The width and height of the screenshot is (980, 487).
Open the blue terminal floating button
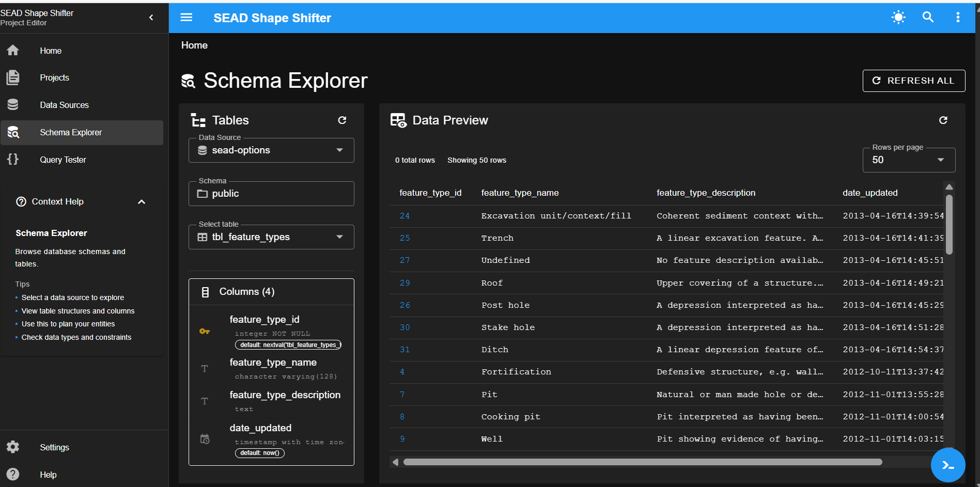coord(947,465)
